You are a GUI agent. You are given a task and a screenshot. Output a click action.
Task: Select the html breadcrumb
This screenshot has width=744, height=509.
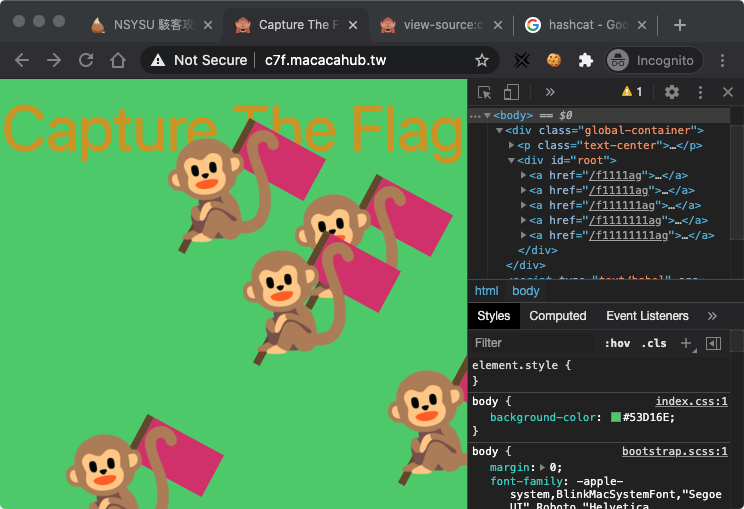click(486, 291)
